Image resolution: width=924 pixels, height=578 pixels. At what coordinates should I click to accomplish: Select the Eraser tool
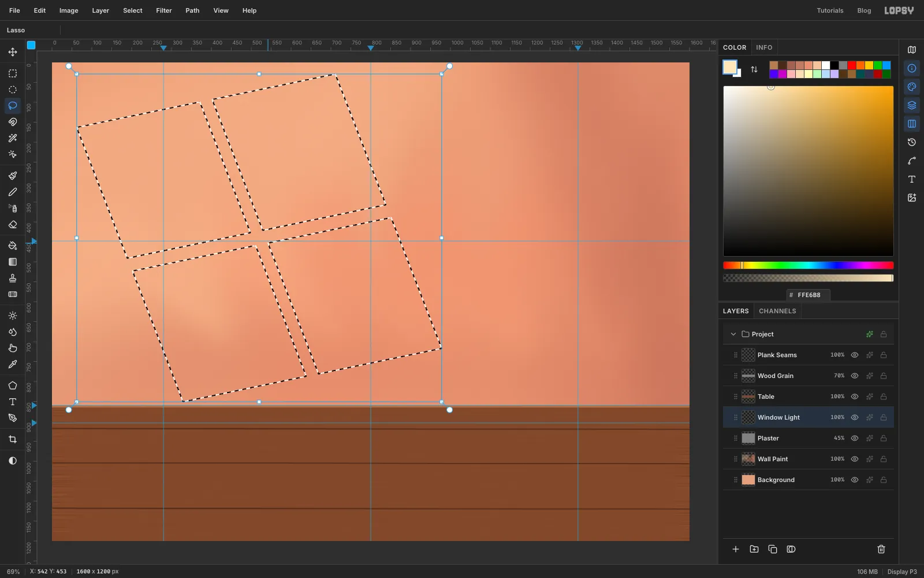[x=13, y=224]
